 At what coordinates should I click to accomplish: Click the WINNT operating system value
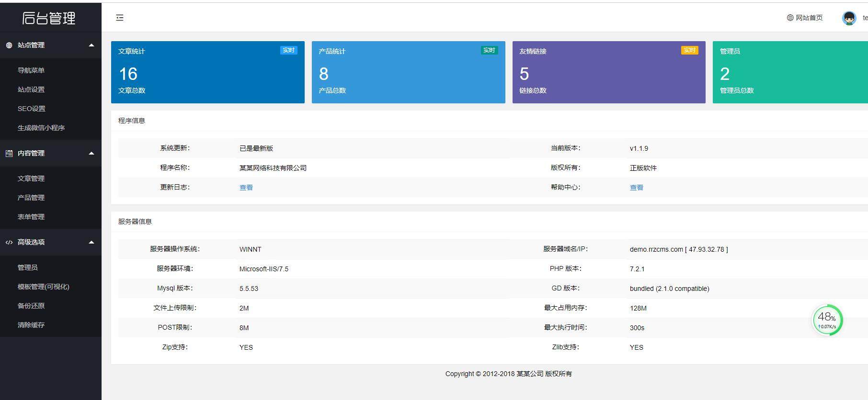point(251,249)
